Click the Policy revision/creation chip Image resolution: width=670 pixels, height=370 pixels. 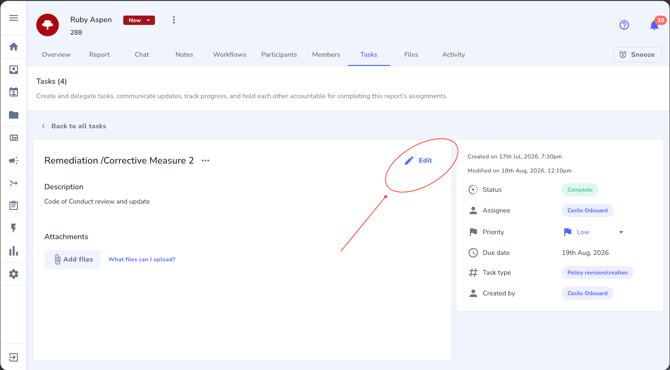coord(597,273)
